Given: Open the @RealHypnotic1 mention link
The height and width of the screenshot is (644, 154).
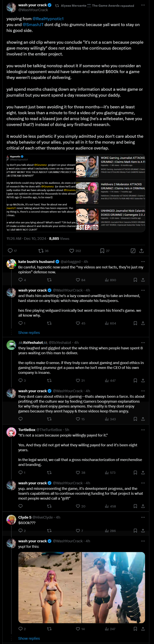Looking at the screenshot, I should pyautogui.click(x=48, y=19).
